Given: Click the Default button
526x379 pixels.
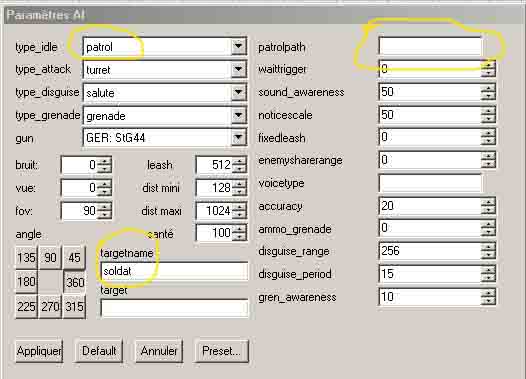Looking at the screenshot, I should point(99,351).
